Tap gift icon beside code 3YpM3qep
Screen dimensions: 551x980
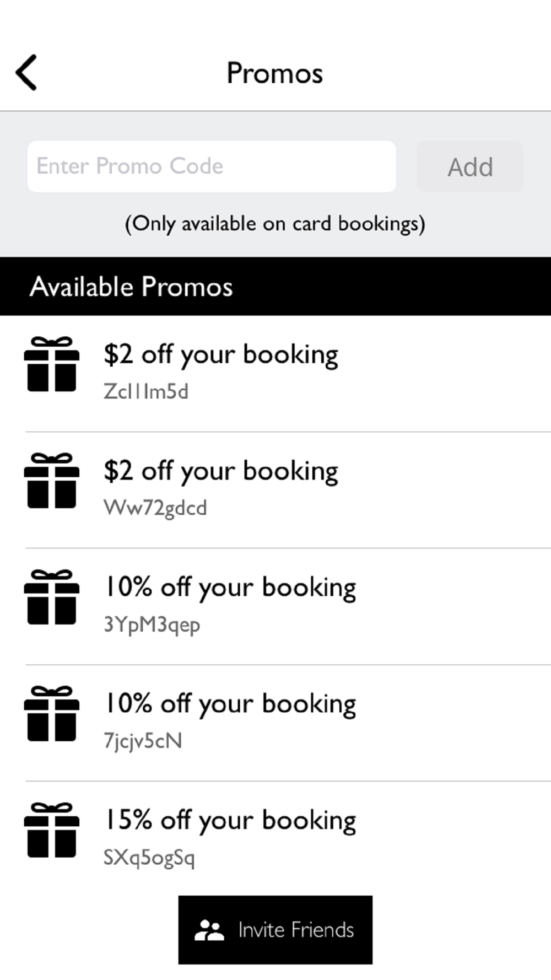[x=52, y=597]
